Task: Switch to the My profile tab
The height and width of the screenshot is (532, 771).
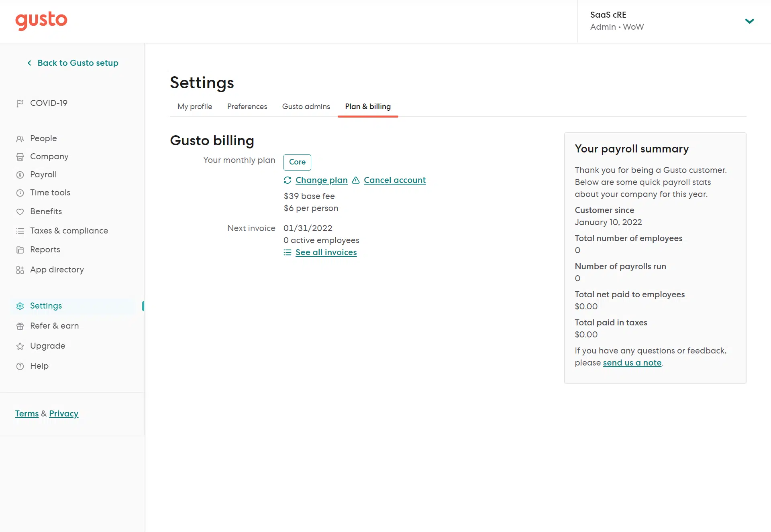Action: 195,107
